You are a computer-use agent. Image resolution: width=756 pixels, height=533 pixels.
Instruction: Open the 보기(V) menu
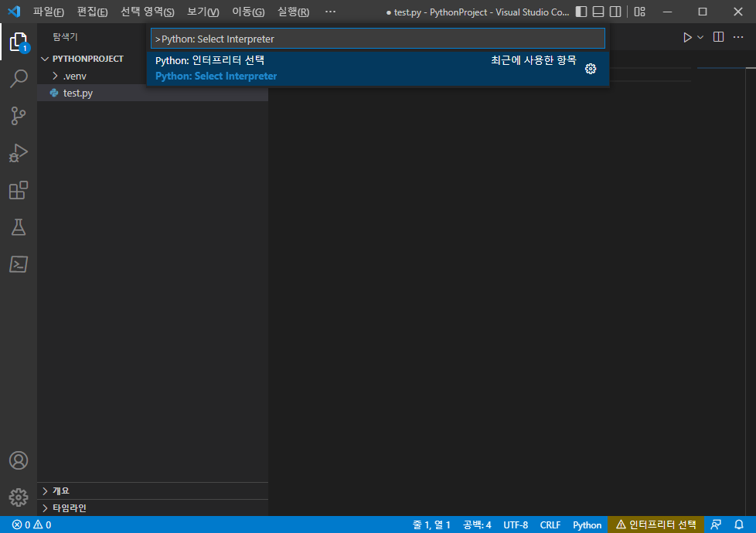tap(203, 12)
